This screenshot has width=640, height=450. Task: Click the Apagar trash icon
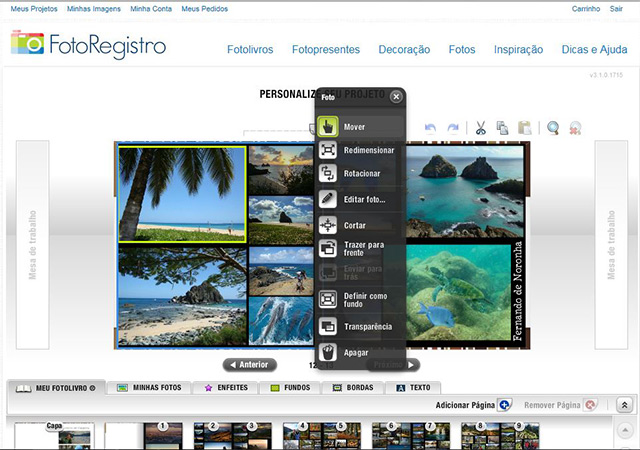point(328,352)
